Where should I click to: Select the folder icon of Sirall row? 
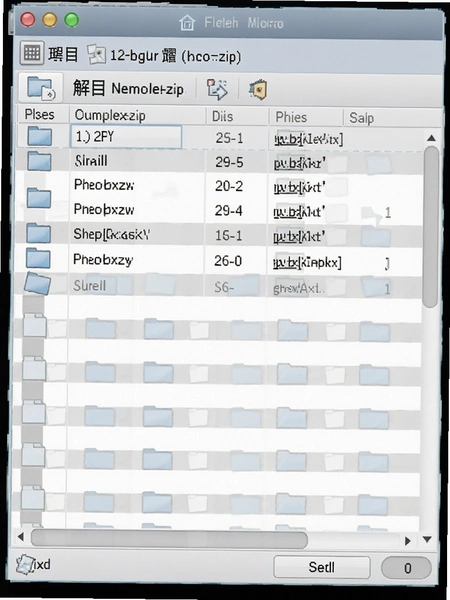pos(39,161)
